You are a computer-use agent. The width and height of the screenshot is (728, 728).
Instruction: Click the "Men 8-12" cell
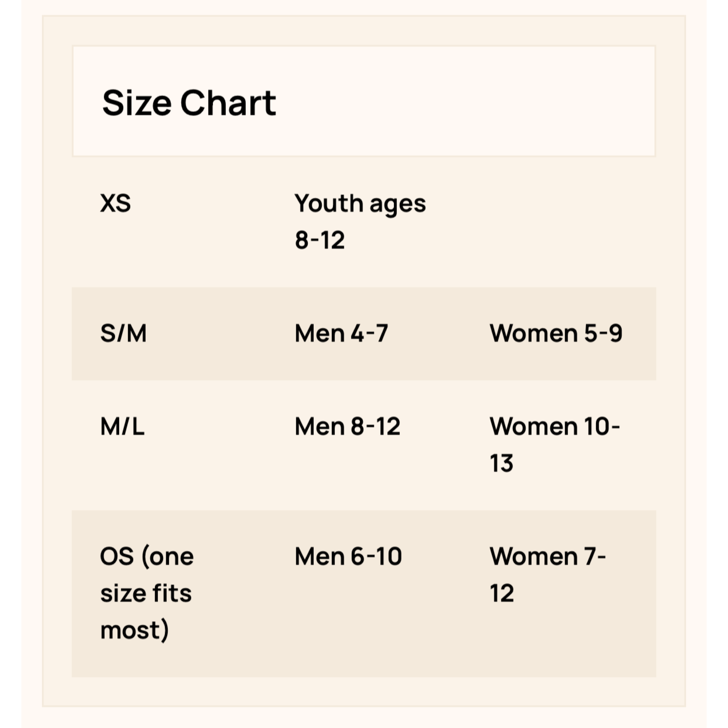(x=347, y=427)
